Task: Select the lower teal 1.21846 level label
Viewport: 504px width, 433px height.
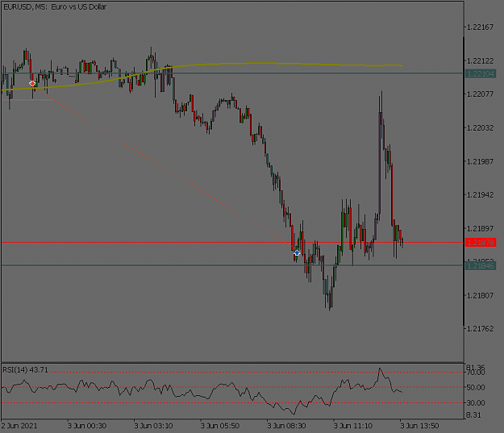Action: pyautogui.click(x=481, y=266)
